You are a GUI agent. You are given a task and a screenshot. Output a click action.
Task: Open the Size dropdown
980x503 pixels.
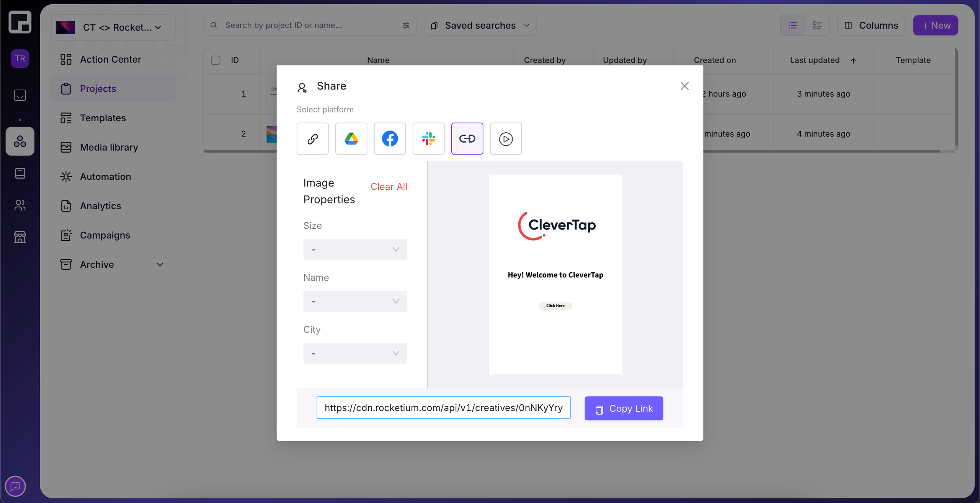coord(355,249)
